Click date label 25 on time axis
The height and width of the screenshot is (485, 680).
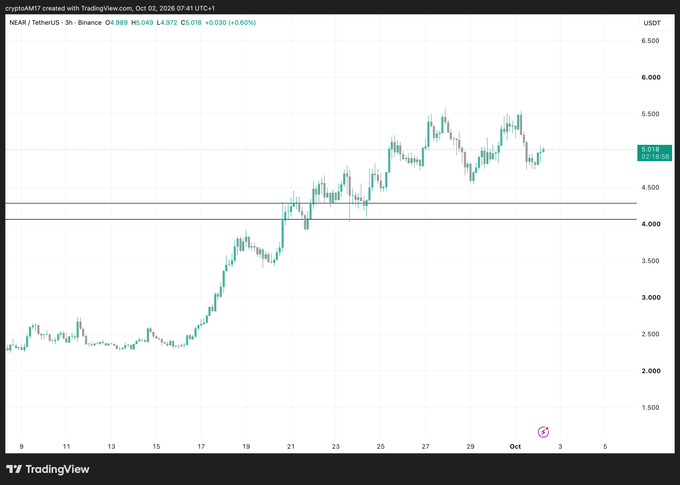(381, 446)
